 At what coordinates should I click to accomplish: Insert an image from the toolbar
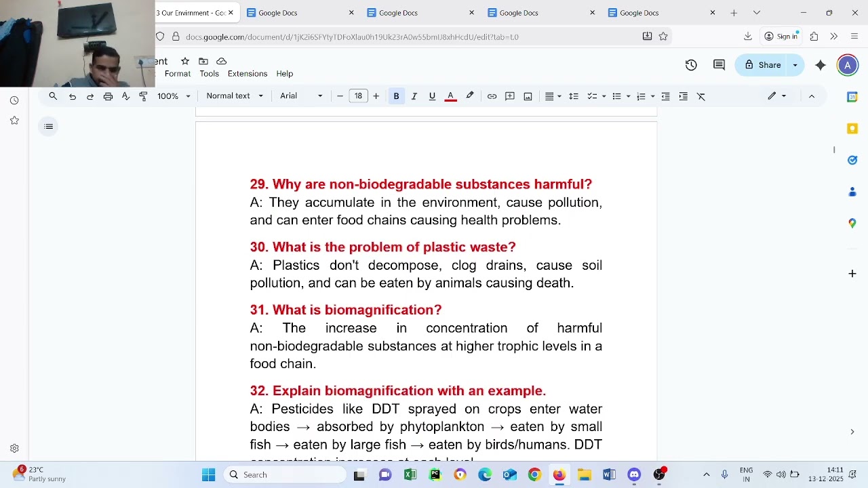(528, 96)
